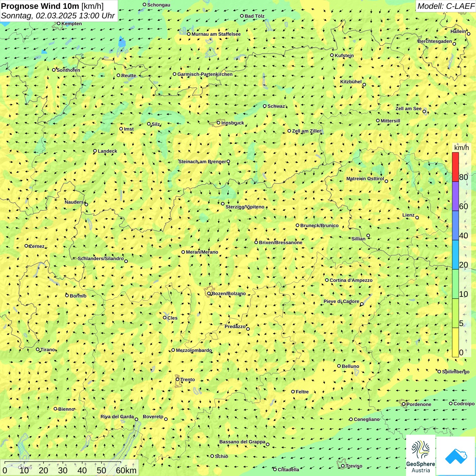Click the Bassano del Grappa label
The height and width of the screenshot is (476, 476).
point(242,442)
